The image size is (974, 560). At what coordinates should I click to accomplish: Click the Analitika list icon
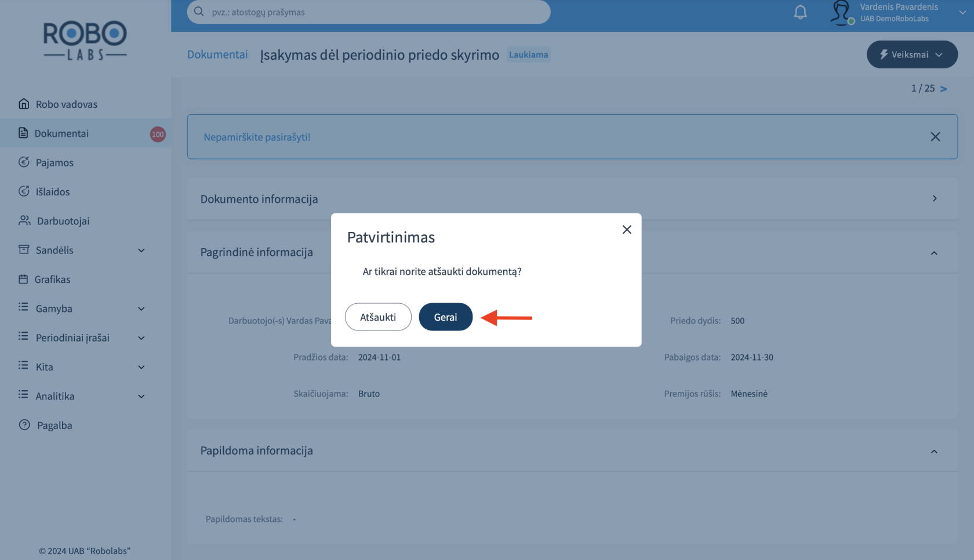tap(23, 394)
